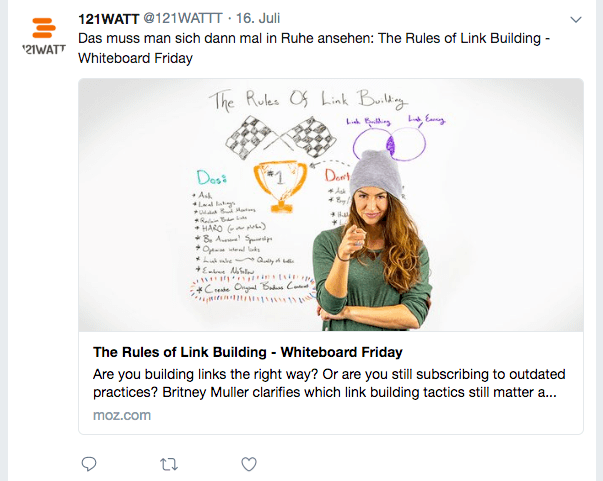
Task: Select the tweet text starting Das muss man
Action: 314,48
